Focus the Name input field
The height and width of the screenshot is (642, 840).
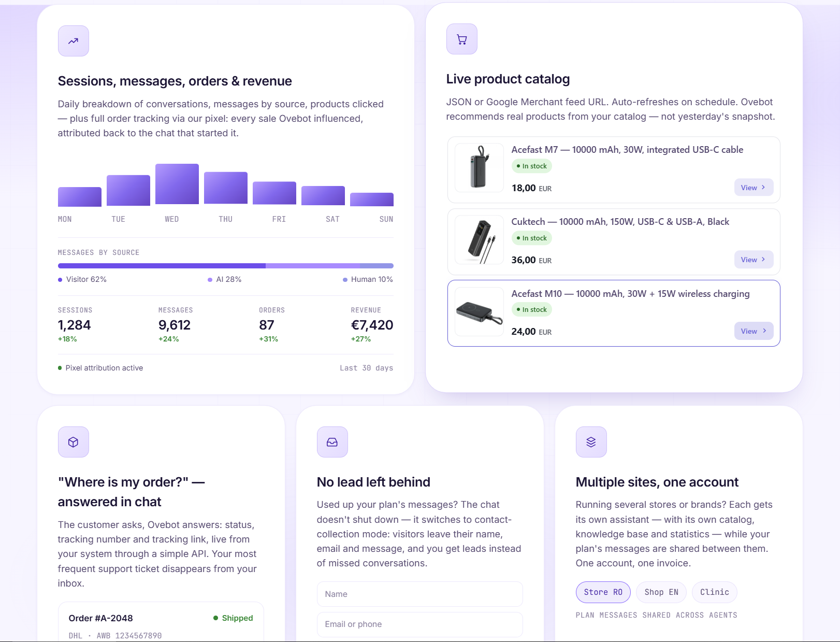point(420,594)
